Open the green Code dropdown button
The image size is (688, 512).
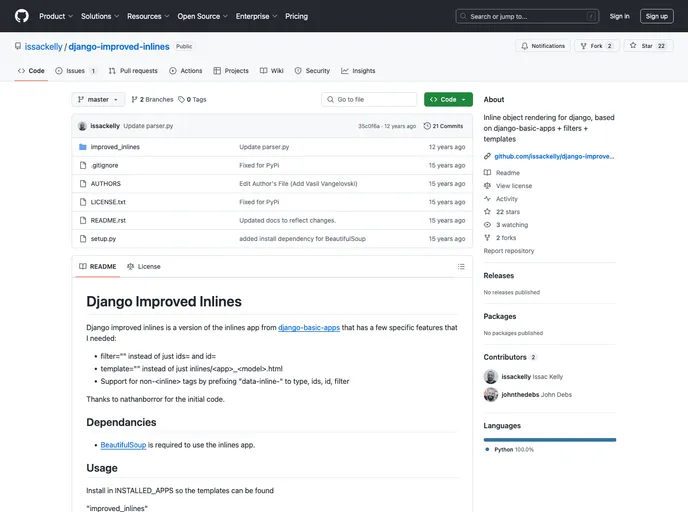click(x=448, y=100)
